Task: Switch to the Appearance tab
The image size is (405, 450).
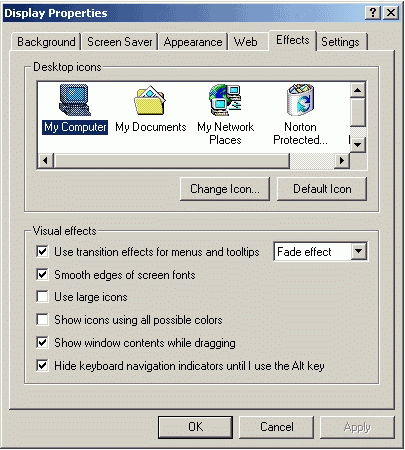Action: tap(193, 42)
